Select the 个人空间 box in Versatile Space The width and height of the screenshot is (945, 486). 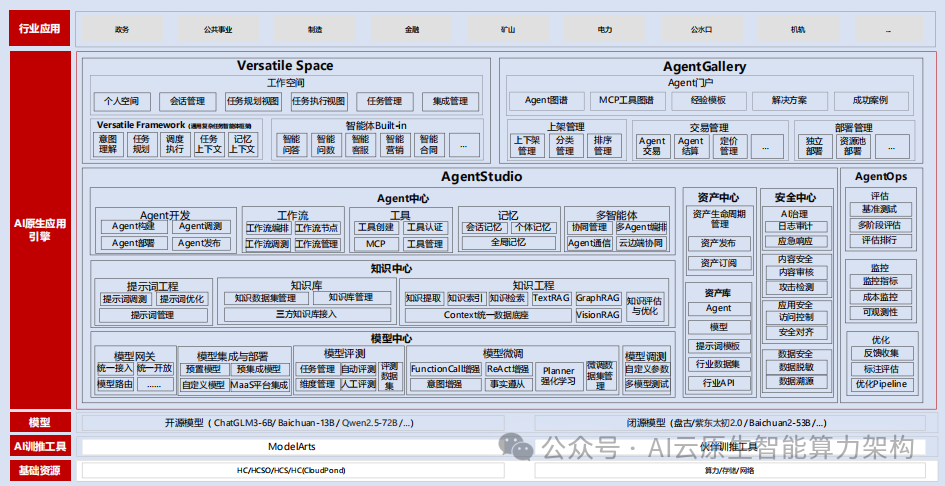[122, 101]
